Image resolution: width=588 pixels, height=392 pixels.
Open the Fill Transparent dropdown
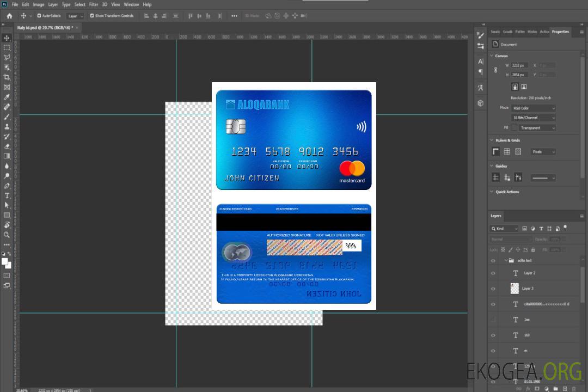537,128
